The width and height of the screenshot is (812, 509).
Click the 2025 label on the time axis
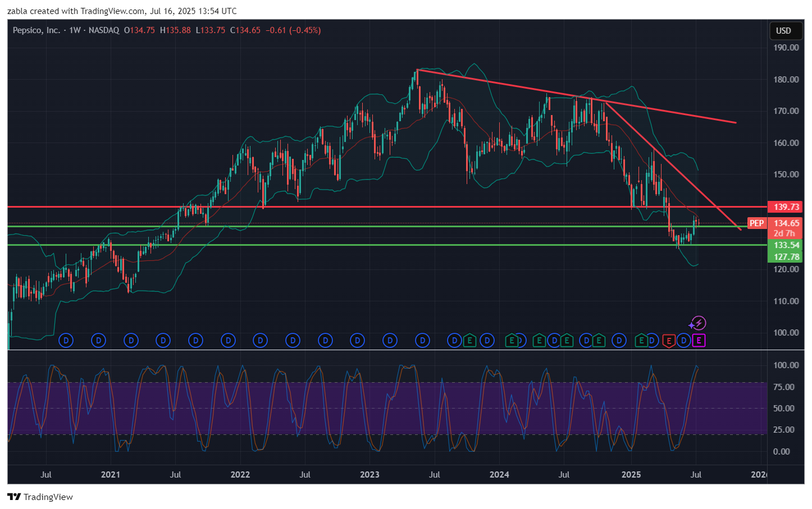[631, 475]
